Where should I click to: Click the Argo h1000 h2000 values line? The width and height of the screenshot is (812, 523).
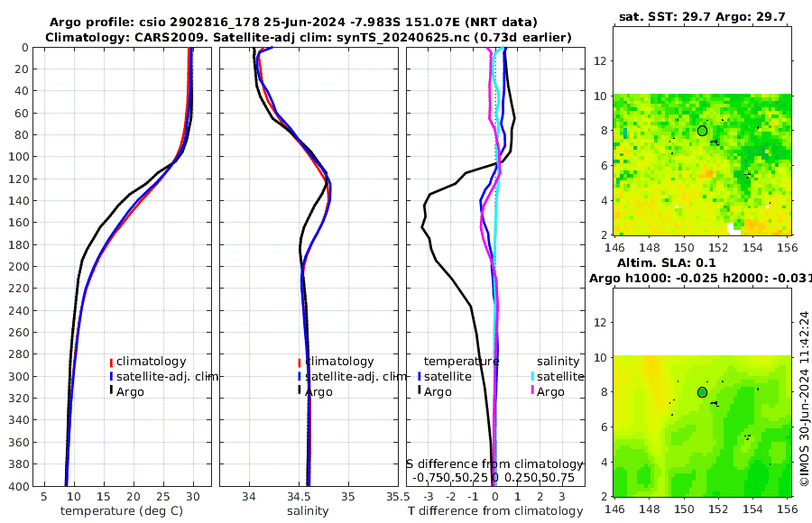pos(700,279)
